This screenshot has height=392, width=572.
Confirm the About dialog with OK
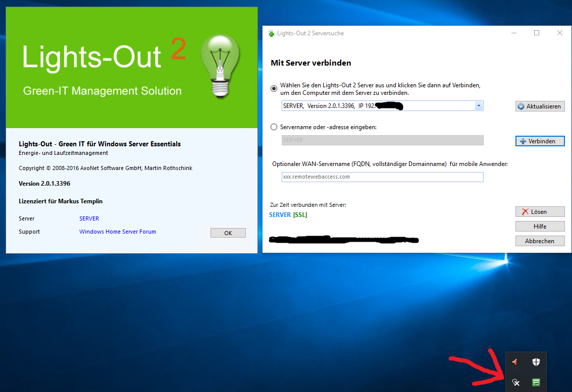pyautogui.click(x=228, y=233)
